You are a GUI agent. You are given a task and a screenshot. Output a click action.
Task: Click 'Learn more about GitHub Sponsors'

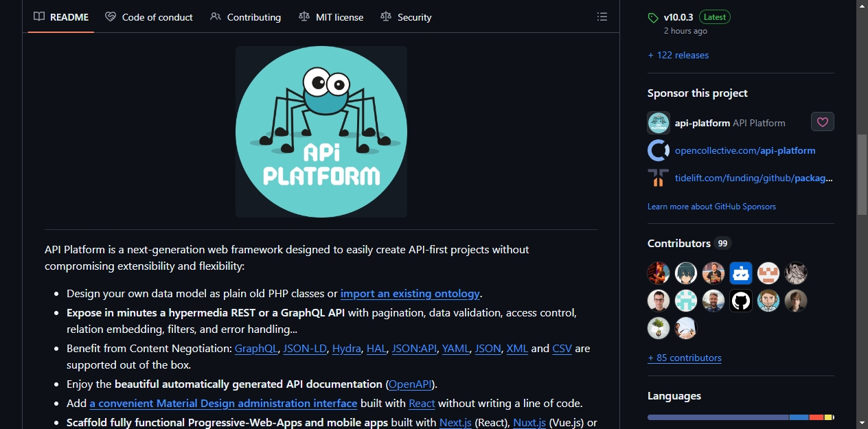(711, 206)
